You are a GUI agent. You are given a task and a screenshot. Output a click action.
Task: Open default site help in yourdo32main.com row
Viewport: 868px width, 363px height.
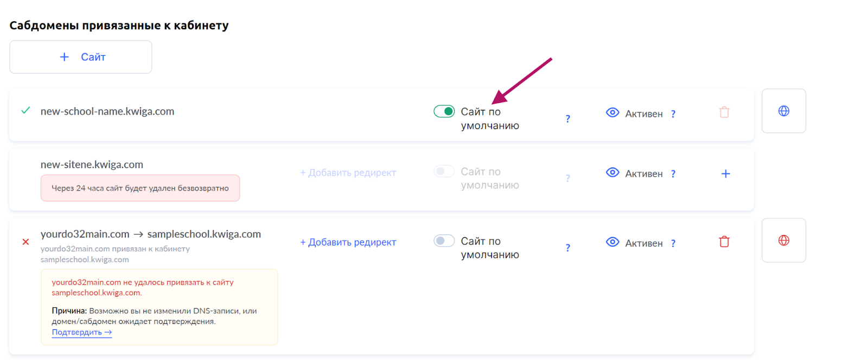[568, 248]
